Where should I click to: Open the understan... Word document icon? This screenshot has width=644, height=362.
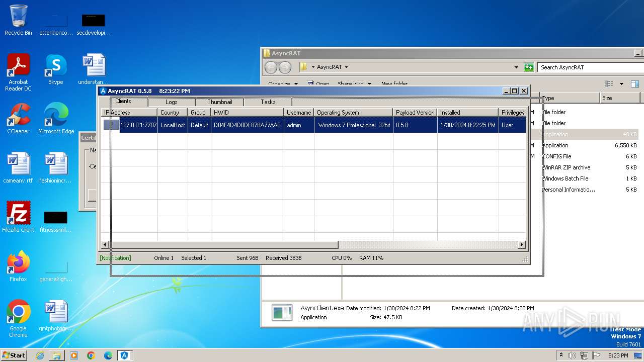pos(94,69)
